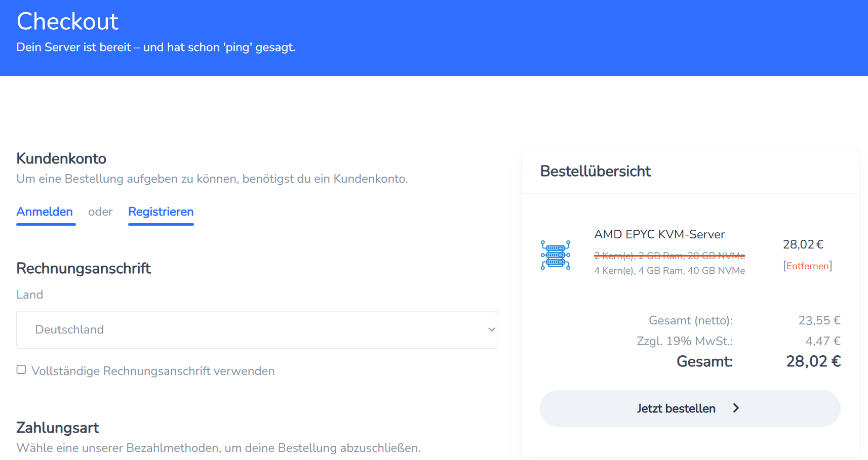Select the Anmelden tab
Viewport: 868px width, 460px height.
tap(45, 212)
